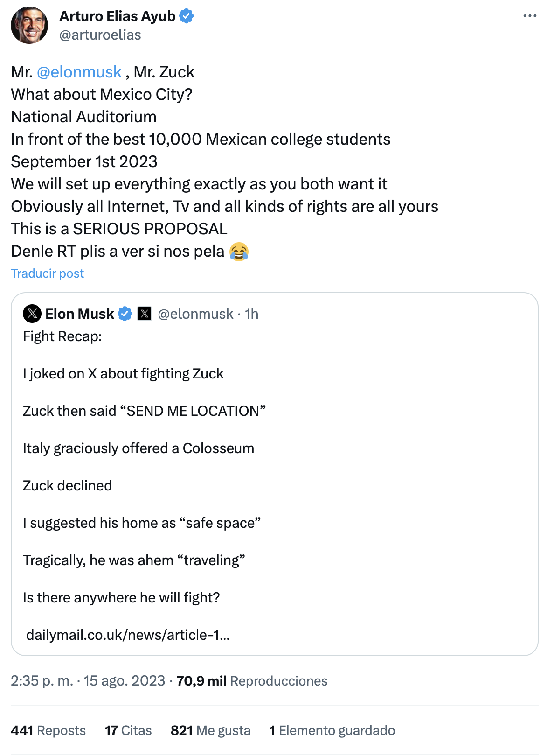Open quoted post via "Fight Recap:" text
This screenshot has height=756, width=554.
62,336
